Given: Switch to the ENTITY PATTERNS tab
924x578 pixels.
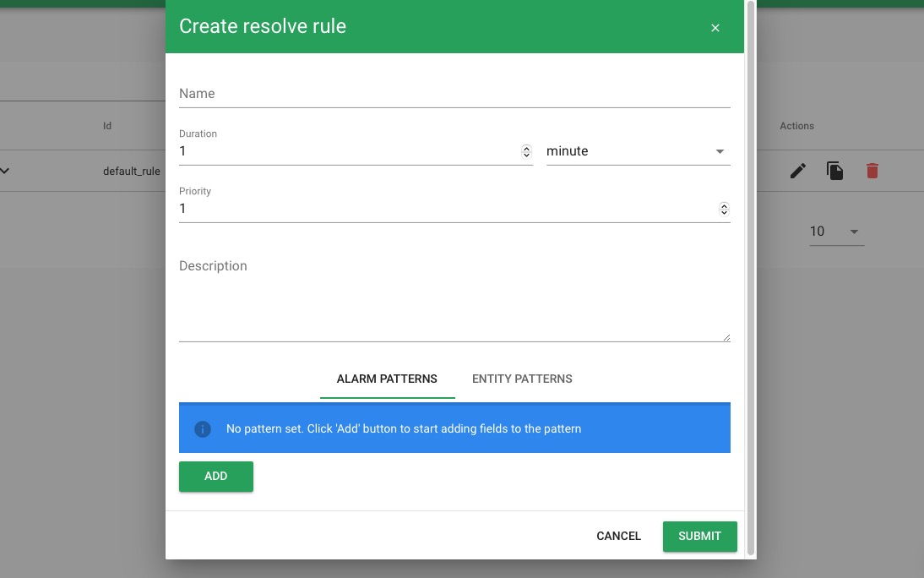Looking at the screenshot, I should pos(522,379).
